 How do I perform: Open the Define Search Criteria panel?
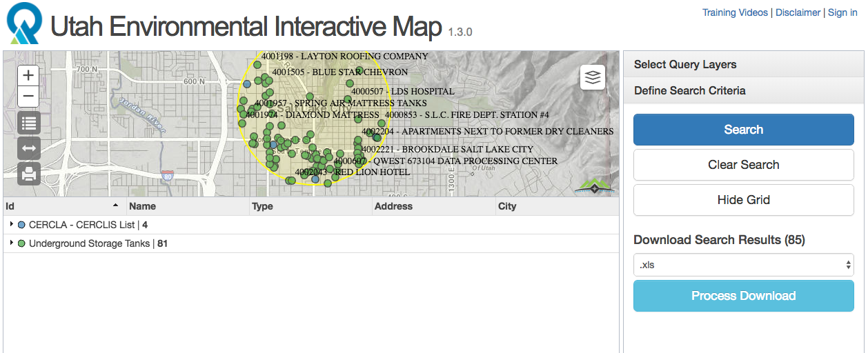[743, 90]
